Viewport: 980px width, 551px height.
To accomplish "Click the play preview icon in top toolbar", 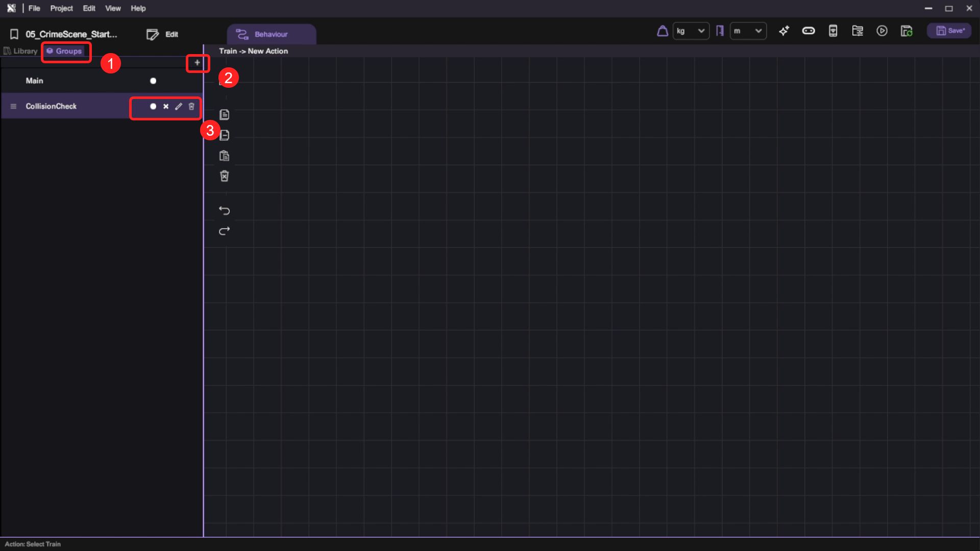I will click(882, 31).
